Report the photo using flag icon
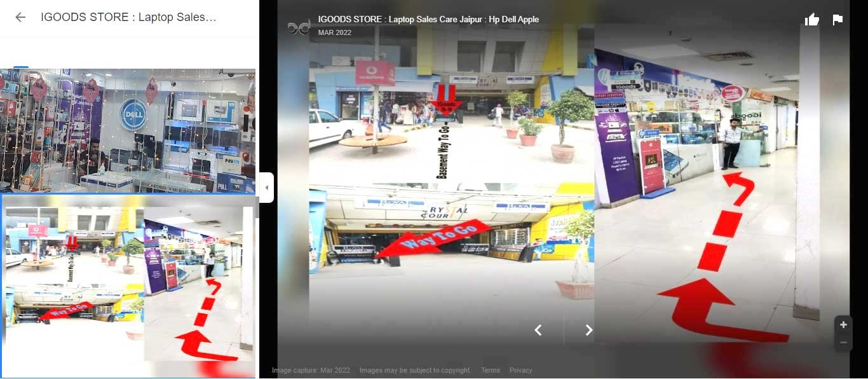This screenshot has width=868, height=379. (x=837, y=20)
